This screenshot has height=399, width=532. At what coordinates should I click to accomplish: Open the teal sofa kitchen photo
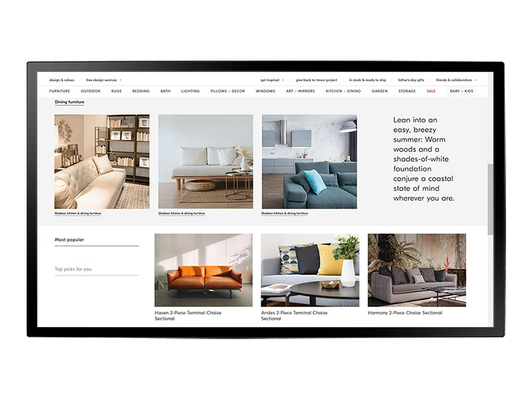click(x=309, y=162)
